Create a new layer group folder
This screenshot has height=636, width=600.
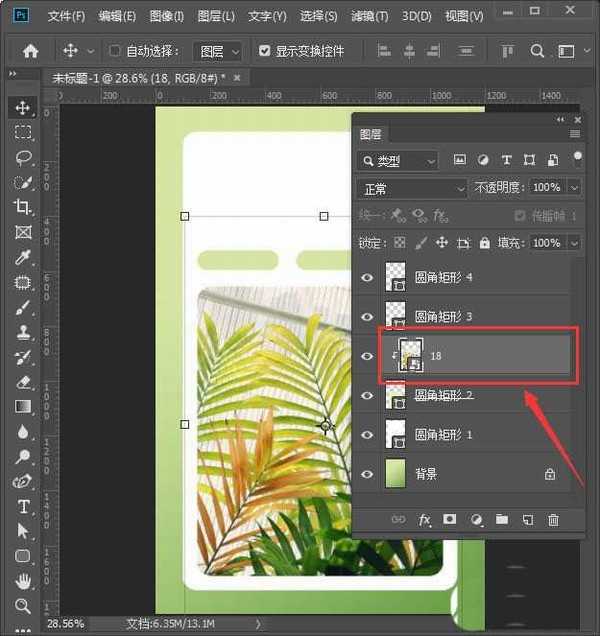pyautogui.click(x=502, y=520)
